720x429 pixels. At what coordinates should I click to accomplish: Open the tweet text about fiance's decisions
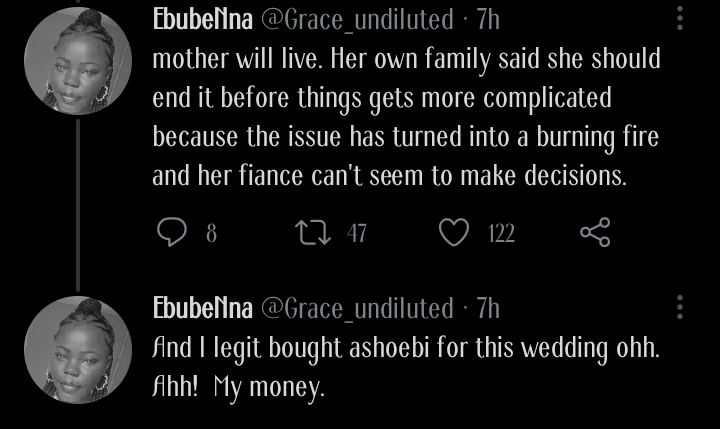coord(406,118)
